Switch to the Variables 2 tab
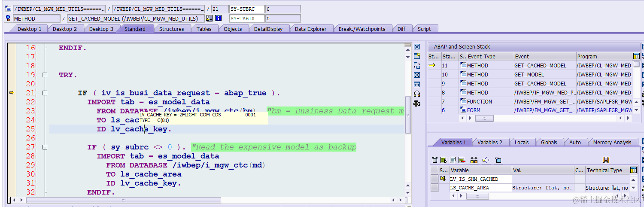Viewport: 644px width, 207px height. tap(490, 142)
